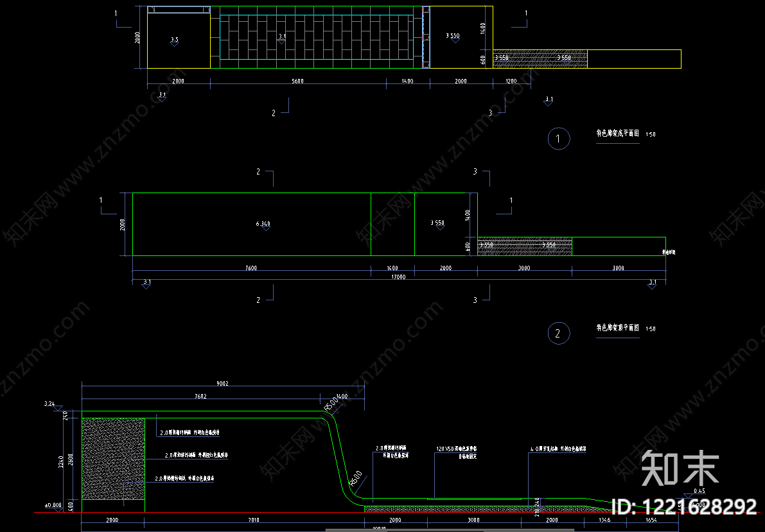Select the R600 radius label
This screenshot has width=765, height=532.
[356, 478]
